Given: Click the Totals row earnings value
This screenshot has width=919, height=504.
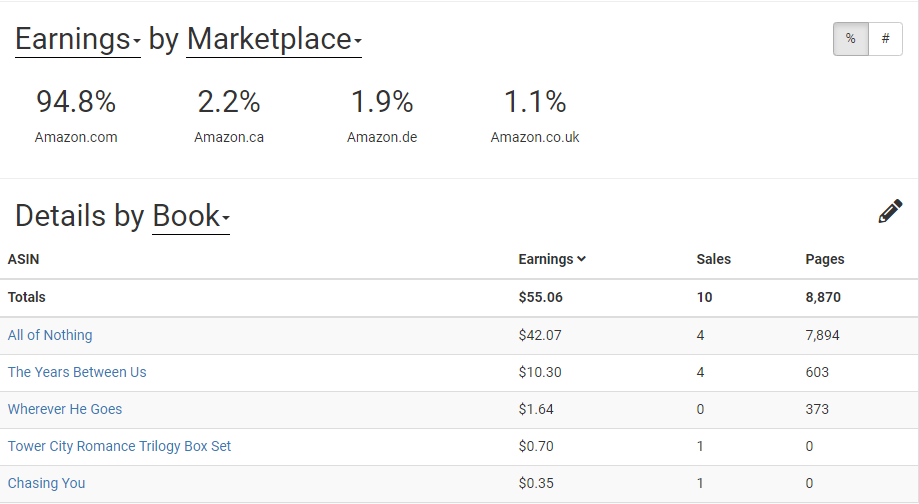Looking at the screenshot, I should pyautogui.click(x=540, y=297).
